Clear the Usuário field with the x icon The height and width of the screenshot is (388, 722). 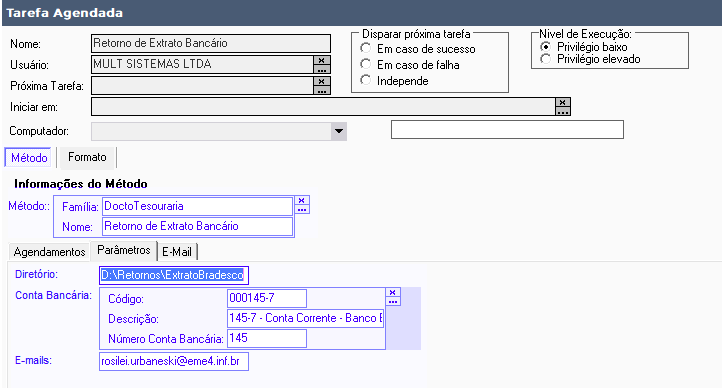coord(322,60)
